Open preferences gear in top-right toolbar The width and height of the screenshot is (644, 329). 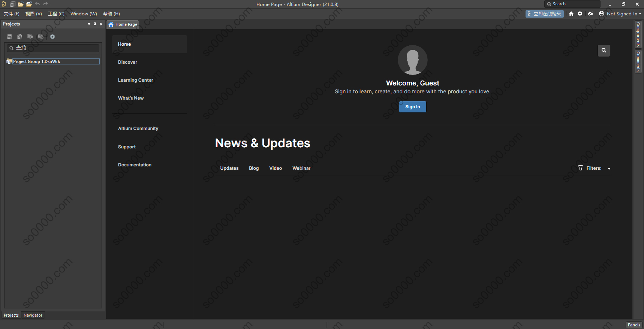(580, 13)
